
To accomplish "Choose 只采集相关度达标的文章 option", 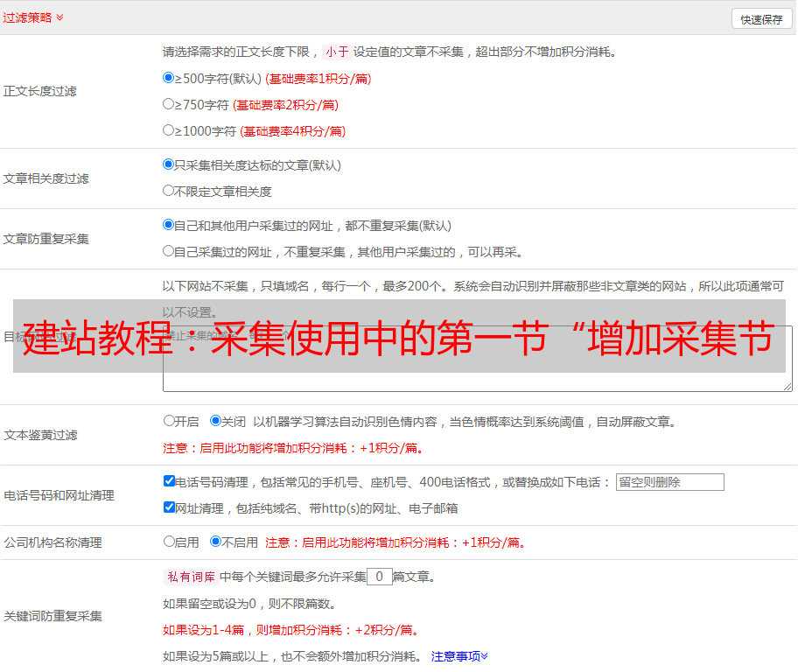I will coord(169,164).
